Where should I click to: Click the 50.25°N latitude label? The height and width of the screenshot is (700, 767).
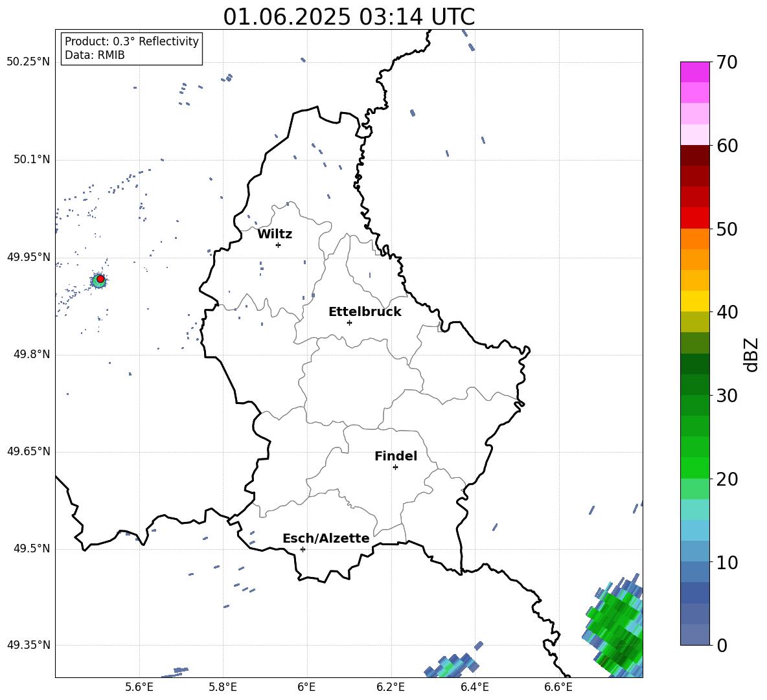29,62
